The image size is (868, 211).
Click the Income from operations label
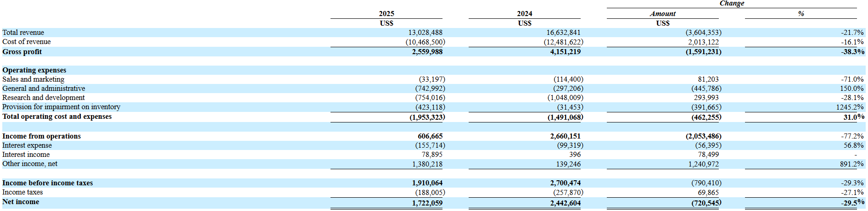point(42,136)
